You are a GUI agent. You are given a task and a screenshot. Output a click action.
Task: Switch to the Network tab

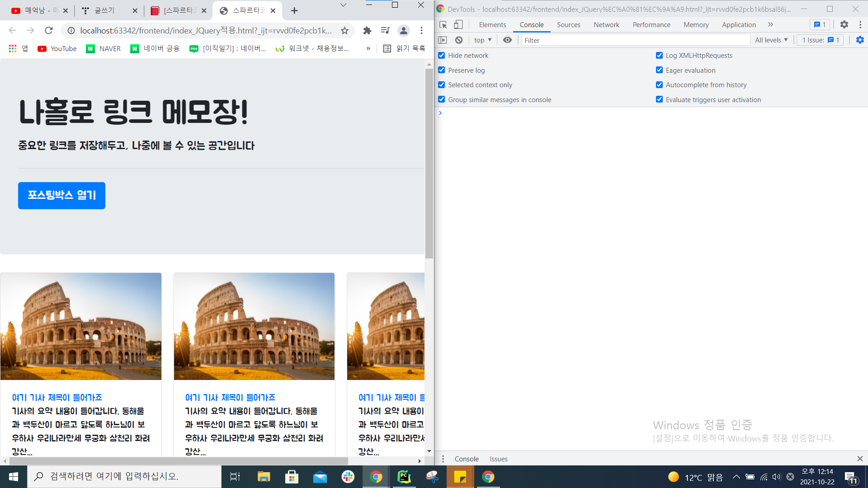coord(606,25)
